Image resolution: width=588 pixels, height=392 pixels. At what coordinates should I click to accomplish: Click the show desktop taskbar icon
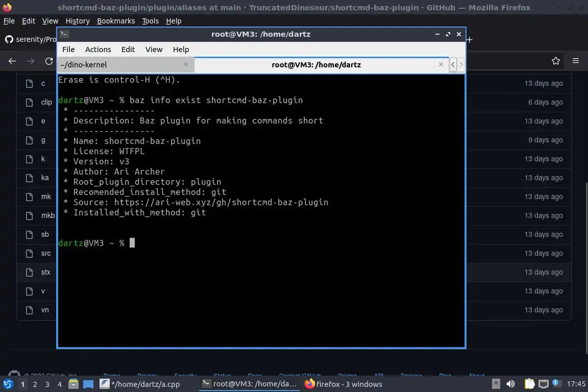[x=88, y=384]
